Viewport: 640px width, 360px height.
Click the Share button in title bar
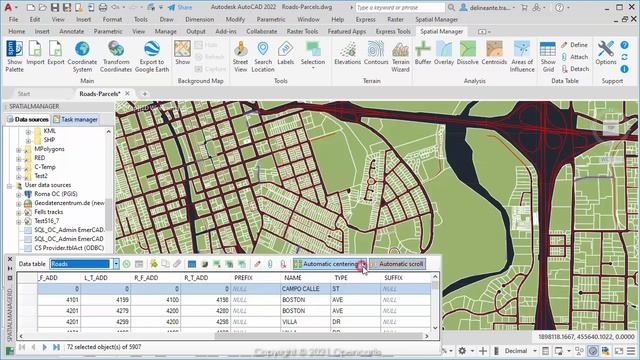coord(180,7)
